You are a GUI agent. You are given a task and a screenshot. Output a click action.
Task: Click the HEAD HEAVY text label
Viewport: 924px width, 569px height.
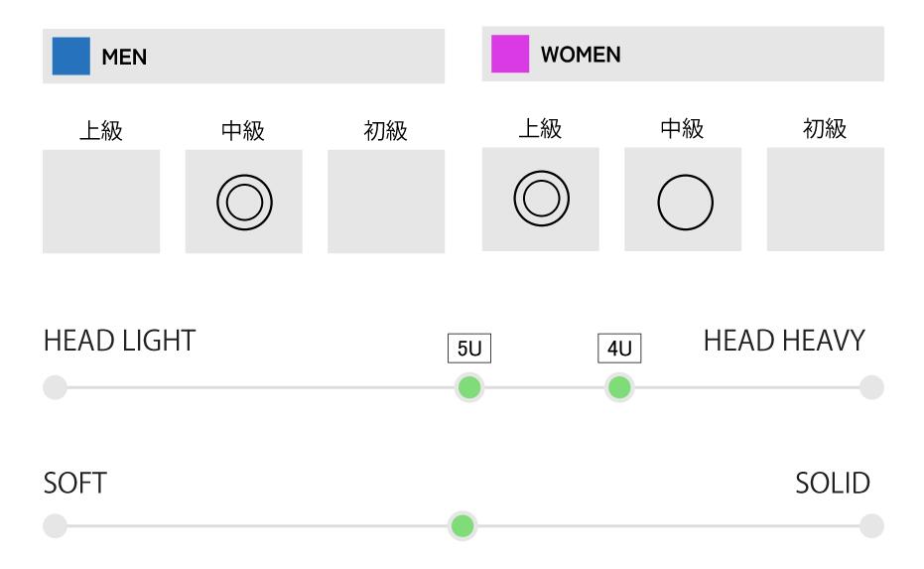[x=784, y=342]
